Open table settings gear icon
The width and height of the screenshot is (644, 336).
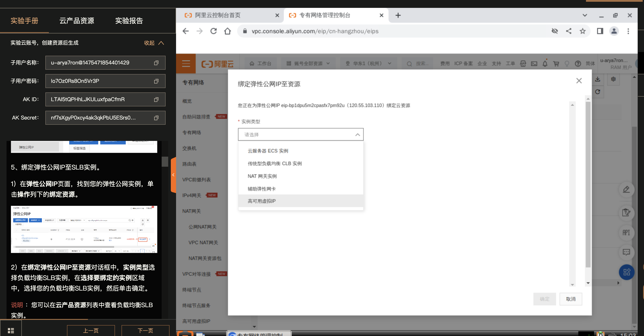pos(613,79)
